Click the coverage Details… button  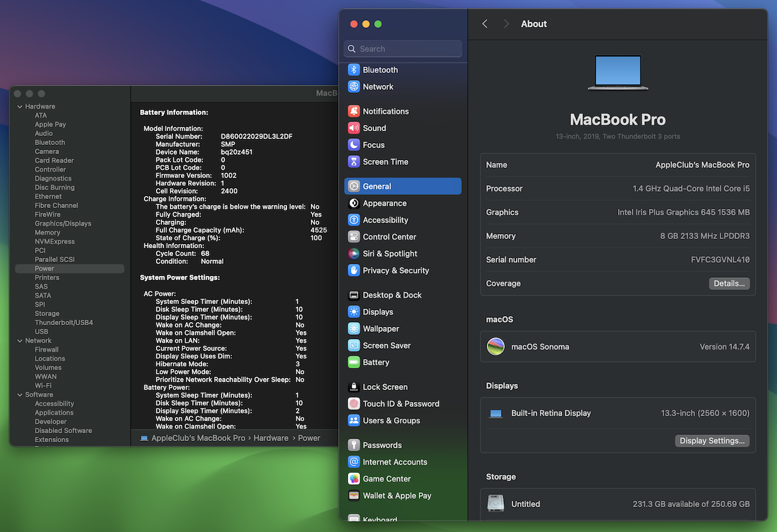(729, 283)
